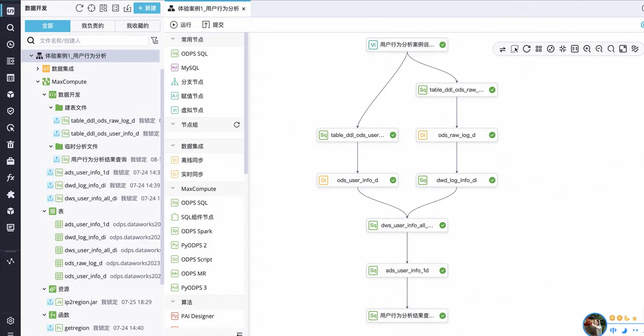
Task: Zoom out with the minus magnifier icon
Action: [x=599, y=49]
